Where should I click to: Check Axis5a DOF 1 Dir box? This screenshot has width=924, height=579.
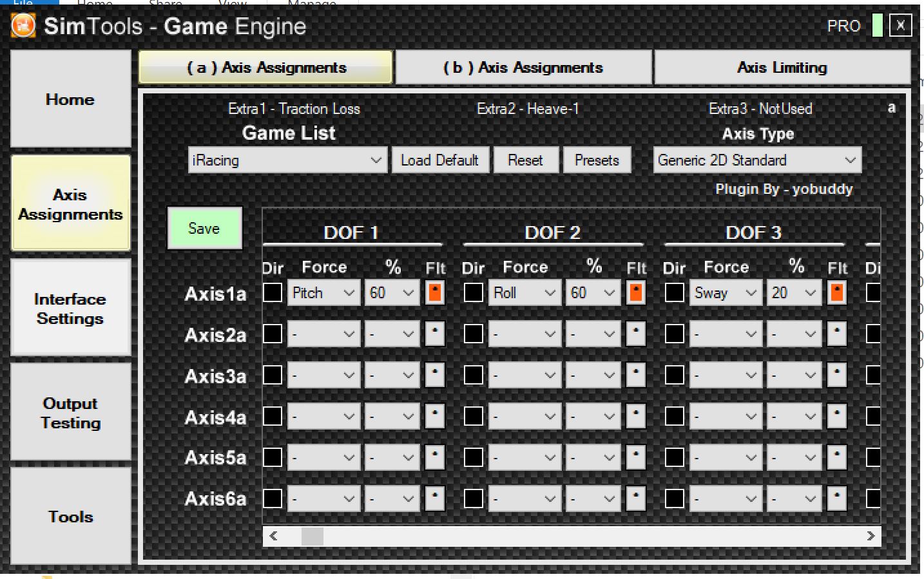273,457
